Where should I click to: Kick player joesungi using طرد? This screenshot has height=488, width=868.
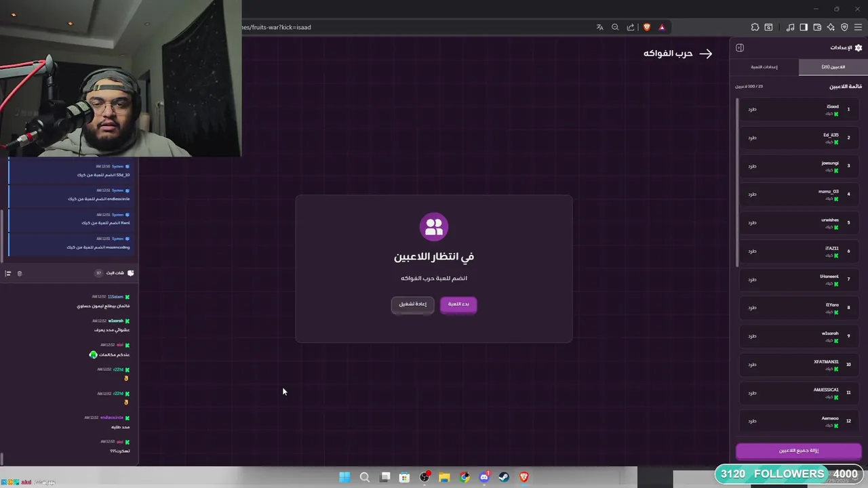pos(752,166)
